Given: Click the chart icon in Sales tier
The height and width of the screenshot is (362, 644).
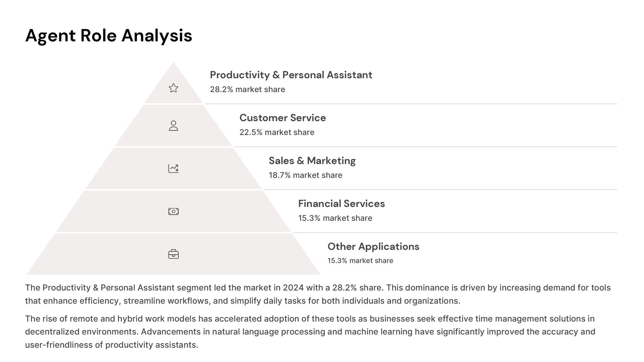Looking at the screenshot, I should tap(173, 168).
